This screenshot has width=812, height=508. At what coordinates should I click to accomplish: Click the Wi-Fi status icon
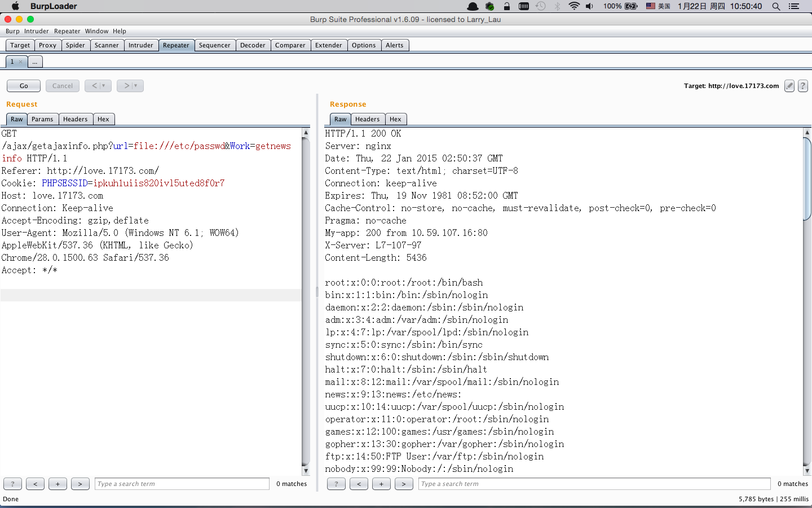point(574,6)
